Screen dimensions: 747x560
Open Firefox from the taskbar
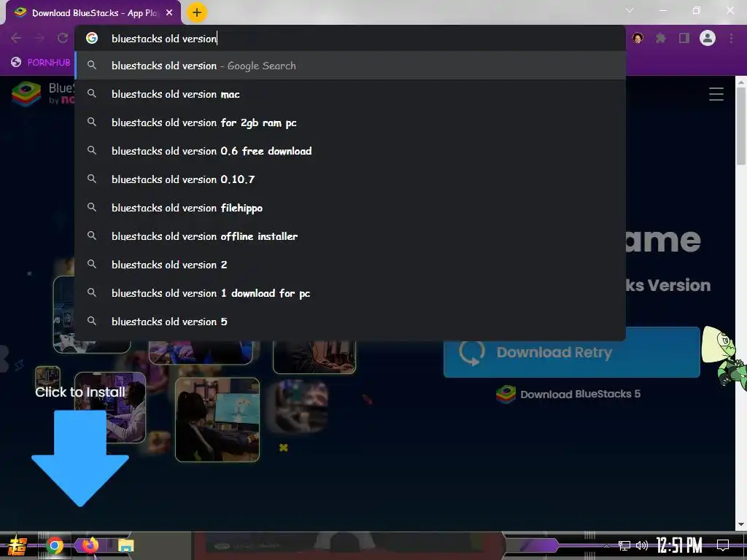pos(90,545)
